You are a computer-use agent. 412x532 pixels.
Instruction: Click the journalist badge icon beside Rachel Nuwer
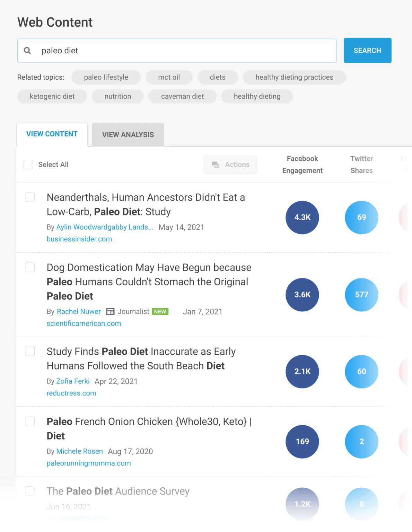point(110,311)
